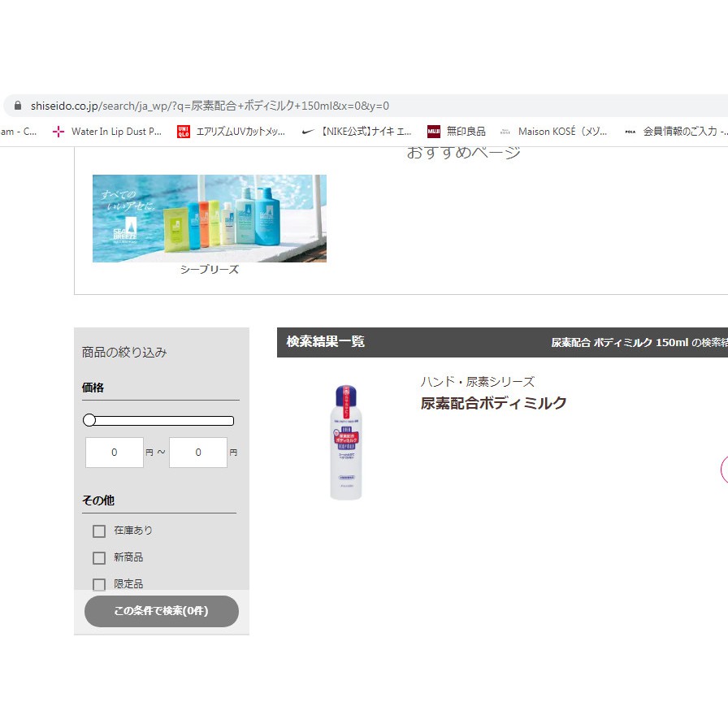
Task: Check the 新商品 new items checkbox
Action: [99, 557]
